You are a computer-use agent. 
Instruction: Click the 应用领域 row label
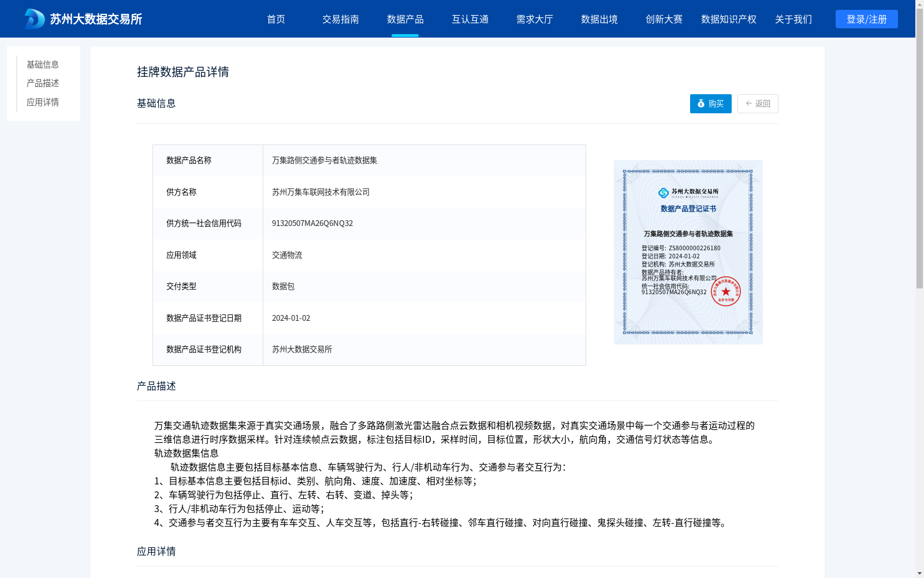click(181, 255)
